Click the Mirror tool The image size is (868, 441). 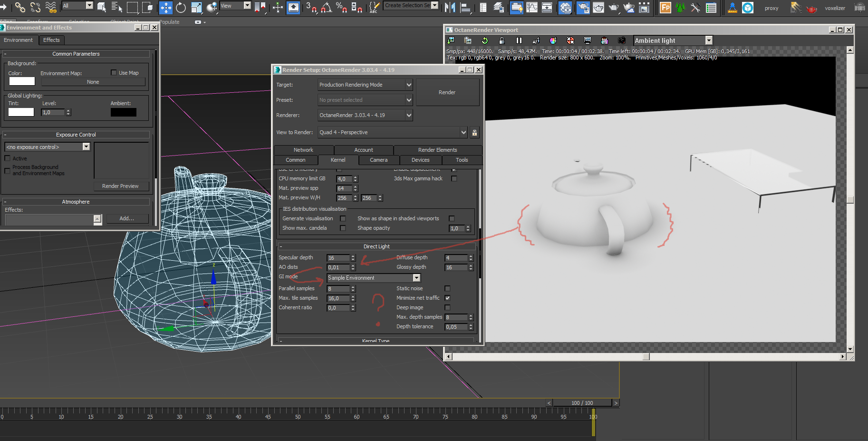pyautogui.click(x=450, y=7)
